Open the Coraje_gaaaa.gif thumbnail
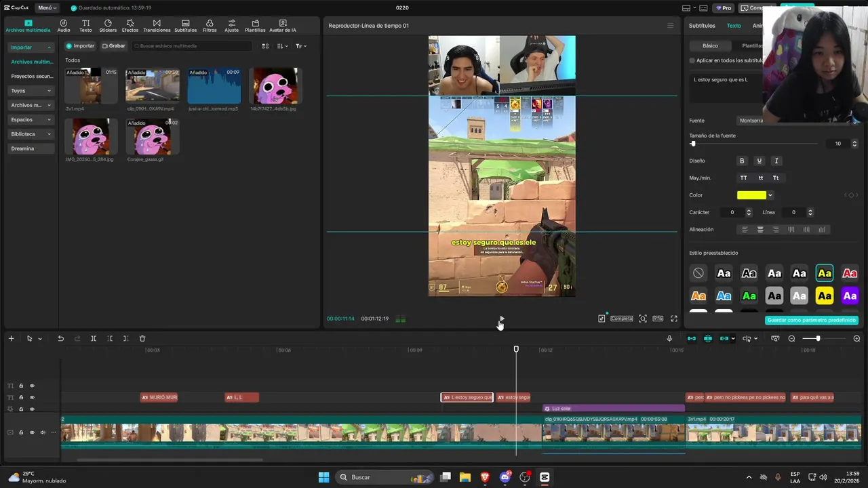The image size is (868, 488). point(152,136)
